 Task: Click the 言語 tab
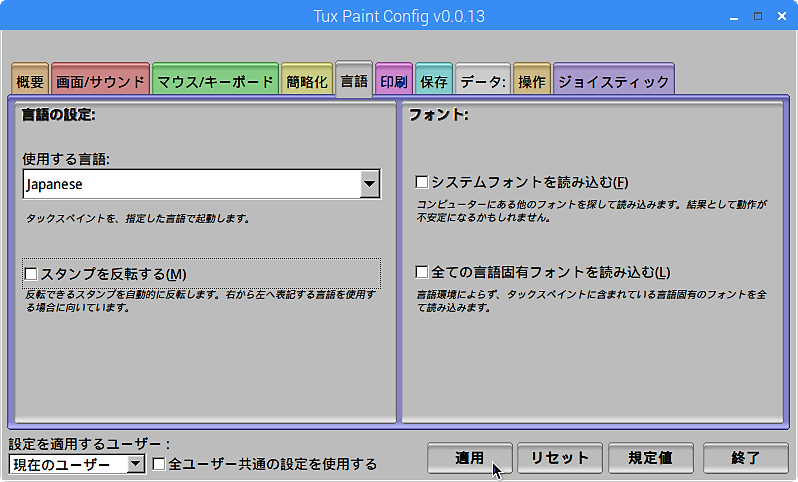tap(354, 79)
